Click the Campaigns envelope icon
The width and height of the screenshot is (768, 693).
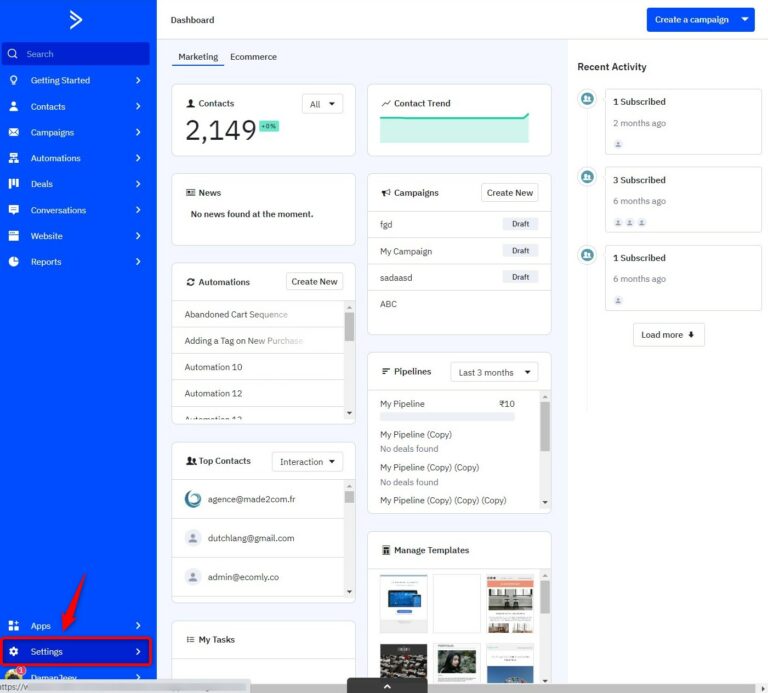[14, 132]
